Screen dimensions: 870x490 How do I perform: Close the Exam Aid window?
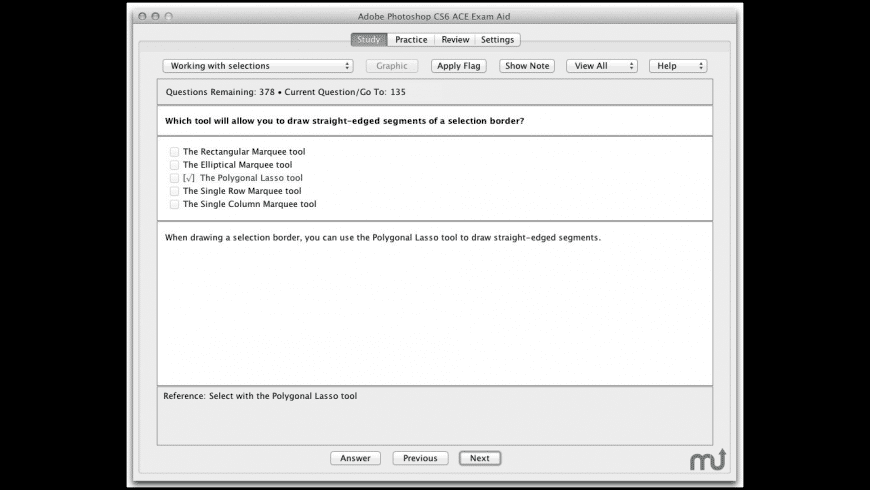(142, 16)
